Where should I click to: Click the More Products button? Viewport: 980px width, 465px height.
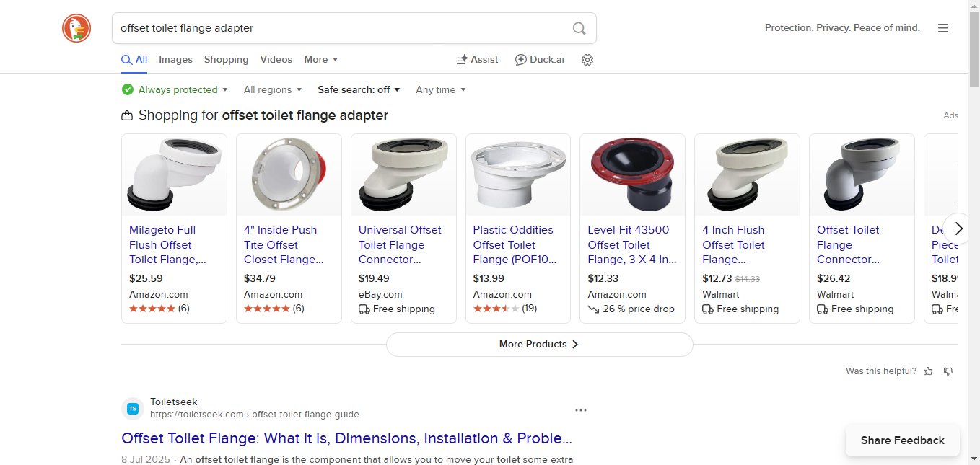click(539, 345)
